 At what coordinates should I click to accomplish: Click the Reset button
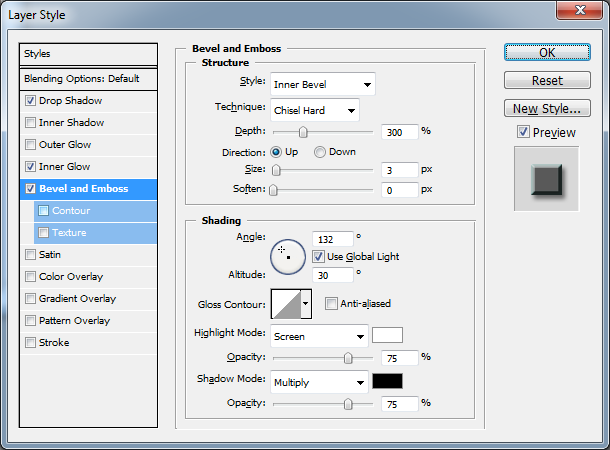pyautogui.click(x=547, y=81)
